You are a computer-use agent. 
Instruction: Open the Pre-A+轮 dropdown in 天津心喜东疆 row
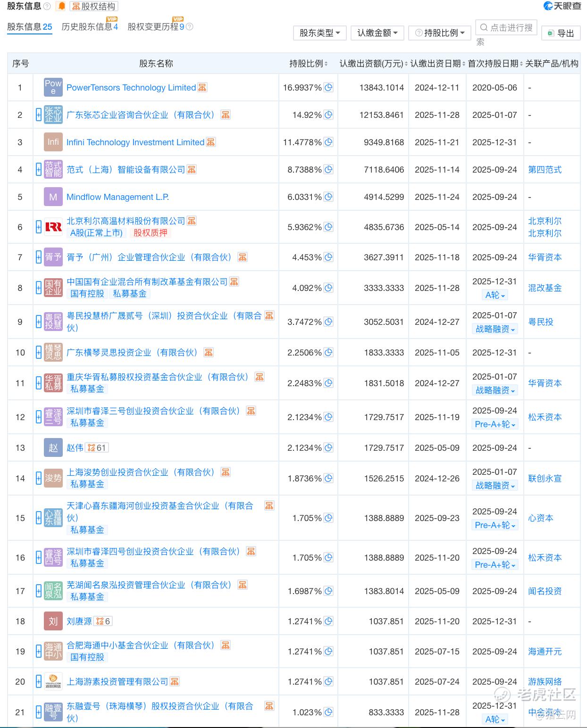pyautogui.click(x=495, y=525)
